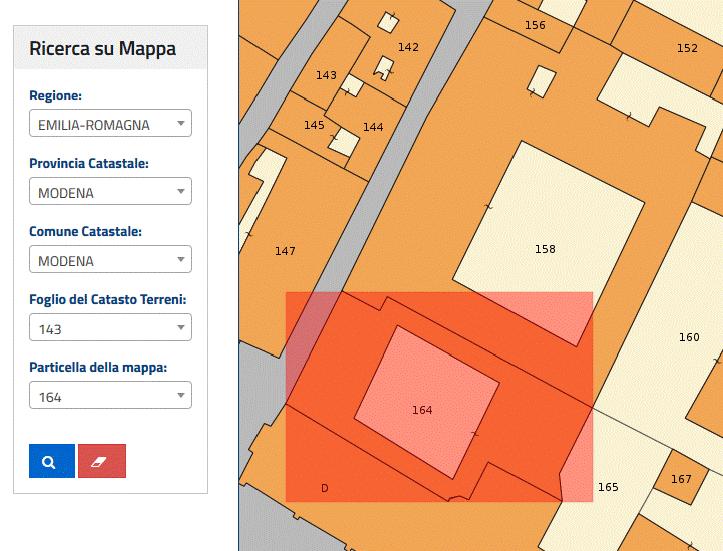Click the red eraser clear button
The width and height of the screenshot is (723, 551).
coord(102,461)
